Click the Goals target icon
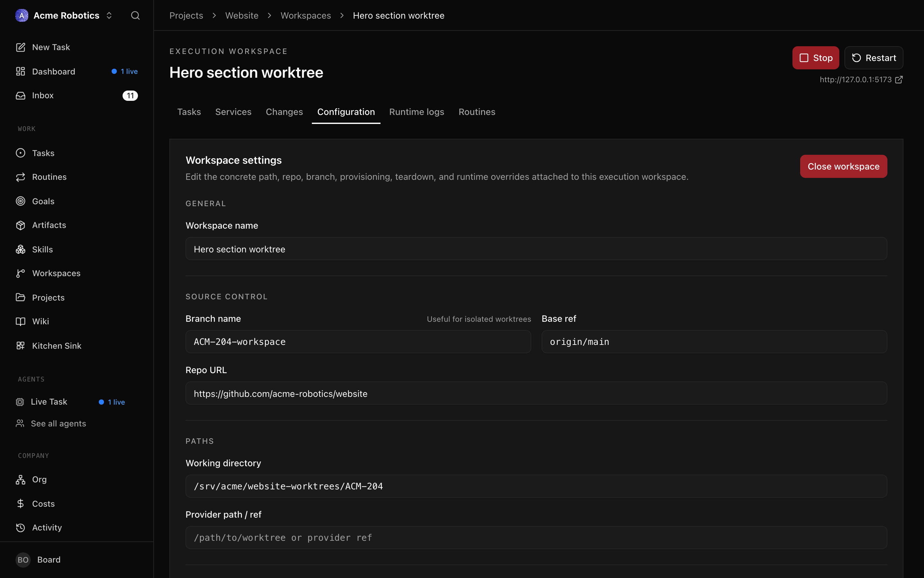Image resolution: width=924 pixels, height=578 pixels. point(21,201)
